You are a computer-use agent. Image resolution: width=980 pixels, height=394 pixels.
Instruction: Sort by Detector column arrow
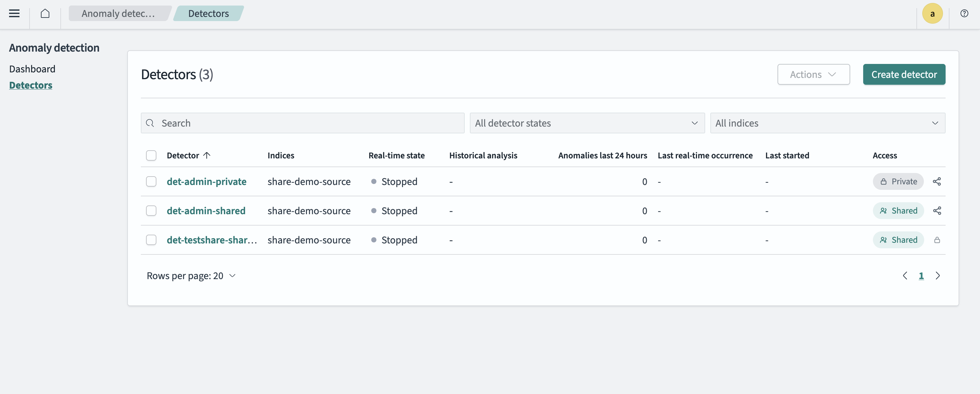207,155
